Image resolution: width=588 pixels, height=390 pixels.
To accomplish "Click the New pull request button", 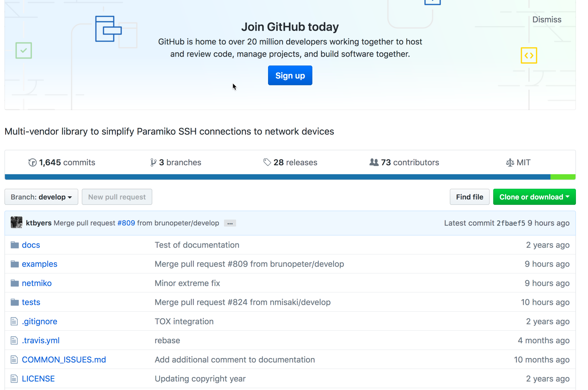I will pyautogui.click(x=117, y=197).
